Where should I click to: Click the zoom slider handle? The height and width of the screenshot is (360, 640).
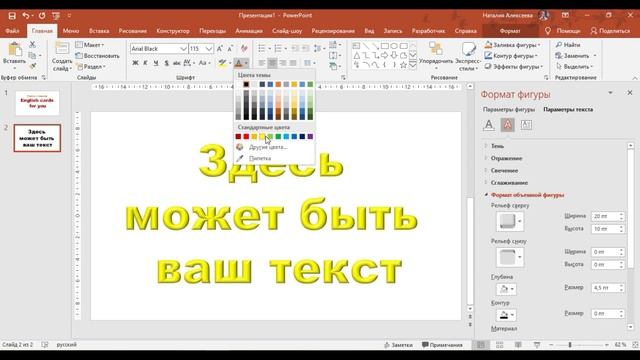pos(570,345)
